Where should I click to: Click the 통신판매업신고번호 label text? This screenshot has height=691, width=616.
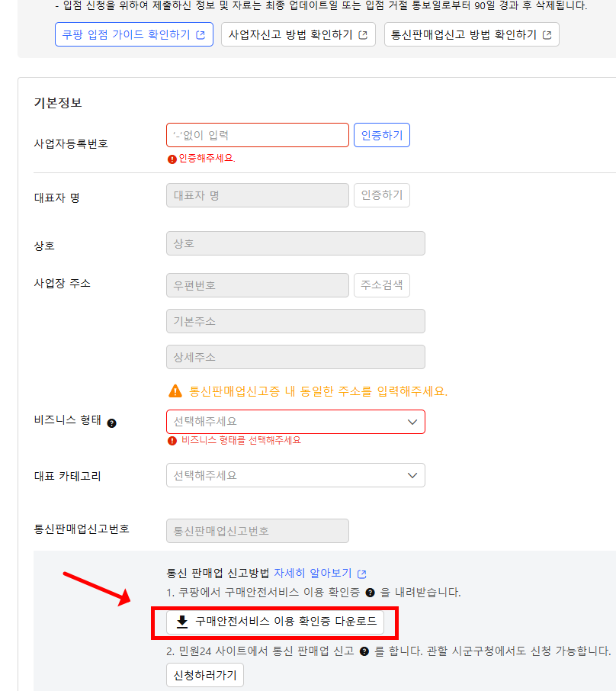pos(82,529)
